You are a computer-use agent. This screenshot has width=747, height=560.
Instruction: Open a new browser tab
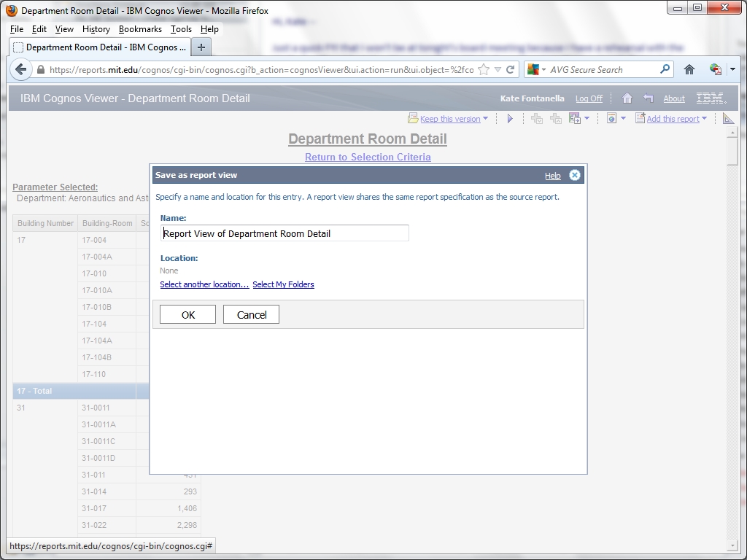pos(201,47)
